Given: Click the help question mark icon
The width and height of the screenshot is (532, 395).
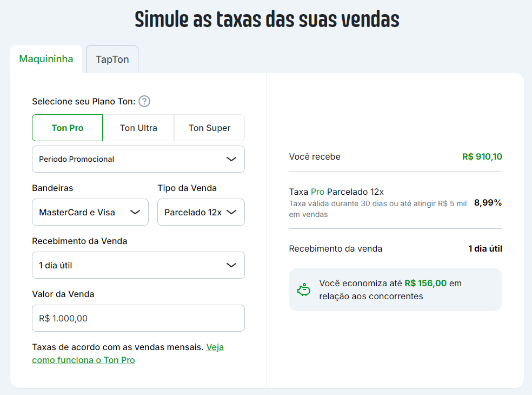Looking at the screenshot, I should pyautogui.click(x=144, y=101).
